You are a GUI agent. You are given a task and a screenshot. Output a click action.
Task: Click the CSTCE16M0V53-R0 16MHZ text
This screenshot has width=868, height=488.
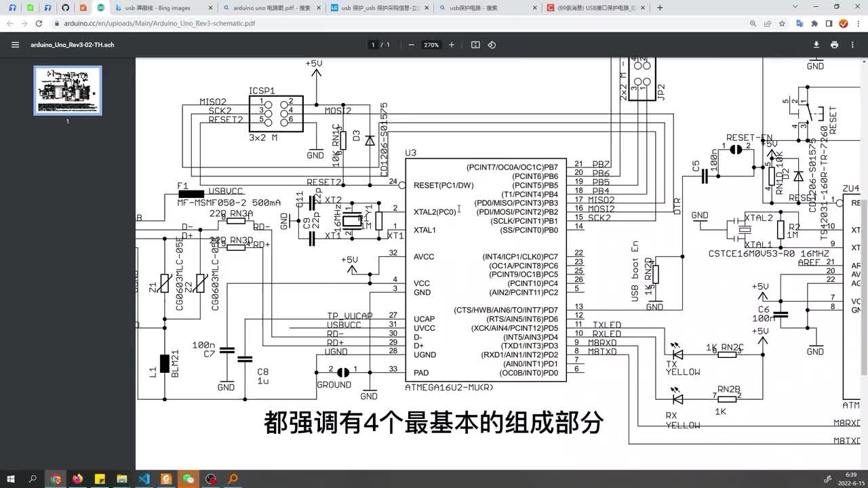768,253
